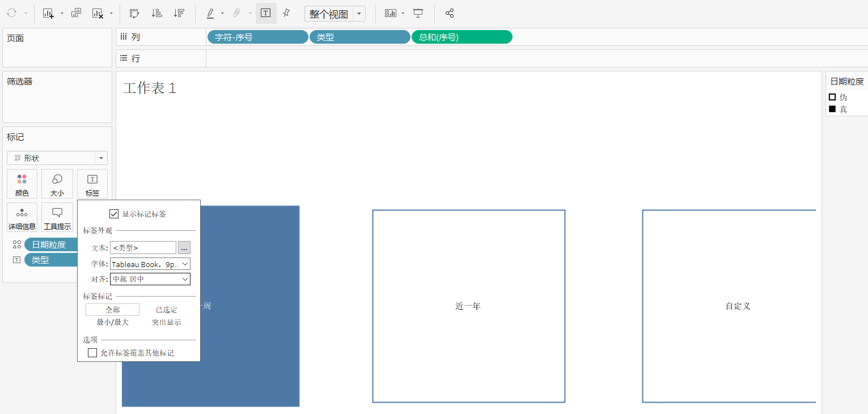Open the 整个视图 fit dropdown
Screen dimensions: 868x414
click(x=359, y=14)
